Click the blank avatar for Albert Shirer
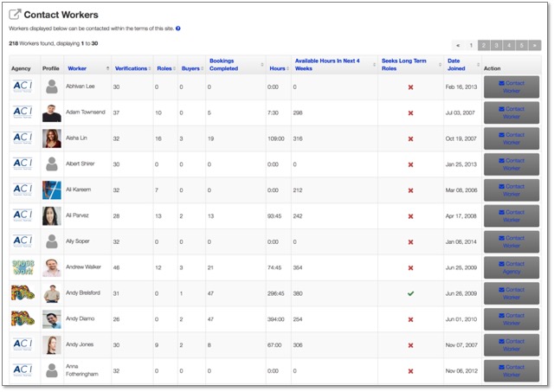The image size is (554, 392). point(53,164)
